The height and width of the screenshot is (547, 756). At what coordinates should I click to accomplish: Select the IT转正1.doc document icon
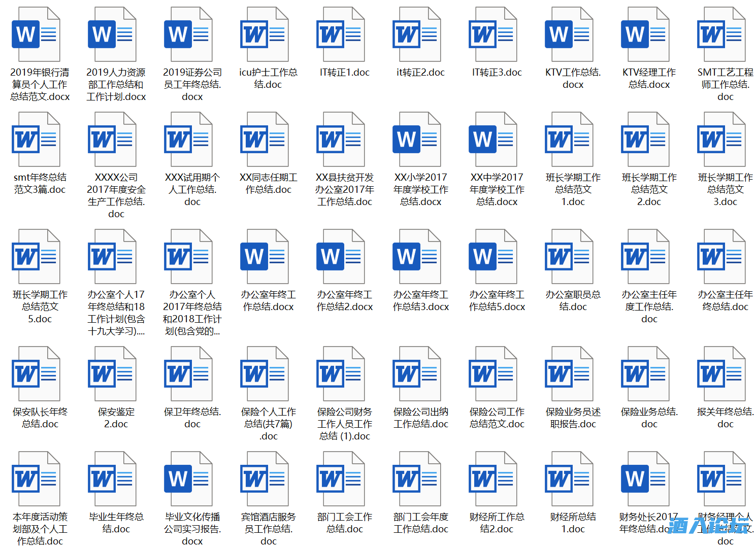coord(340,35)
